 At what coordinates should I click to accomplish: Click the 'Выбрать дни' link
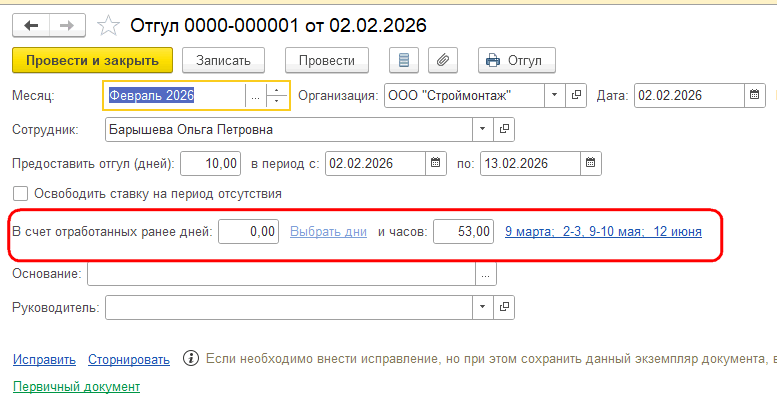tap(329, 231)
